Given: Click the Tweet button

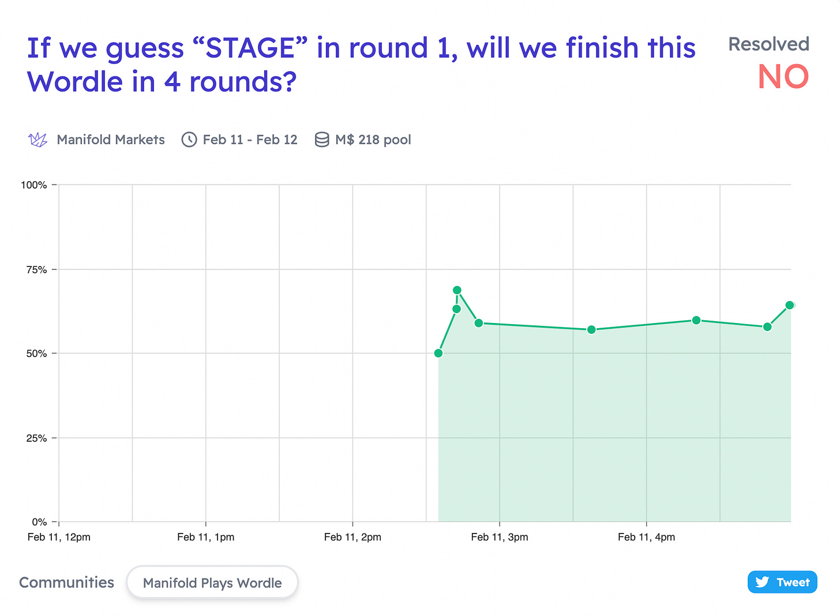Looking at the screenshot, I should click(782, 582).
